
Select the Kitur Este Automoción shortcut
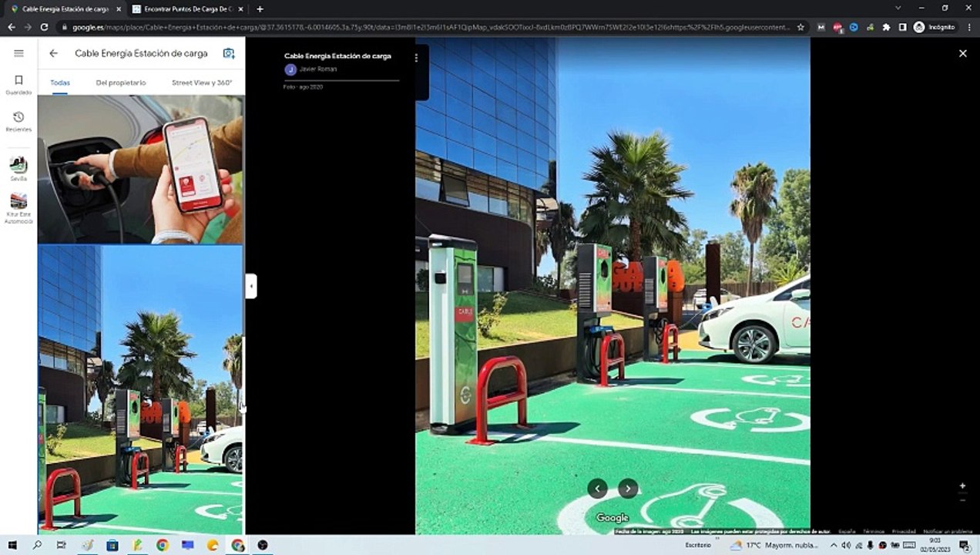18,209
